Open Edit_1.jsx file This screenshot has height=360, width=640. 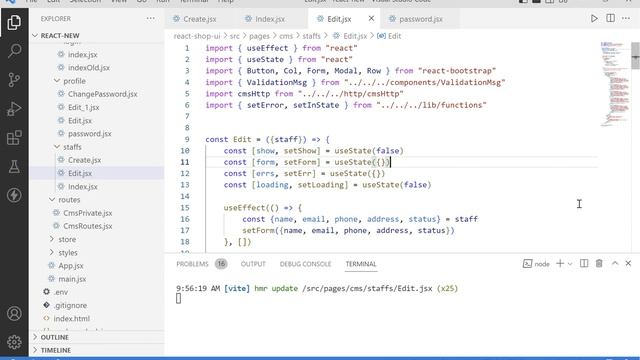tap(84, 107)
